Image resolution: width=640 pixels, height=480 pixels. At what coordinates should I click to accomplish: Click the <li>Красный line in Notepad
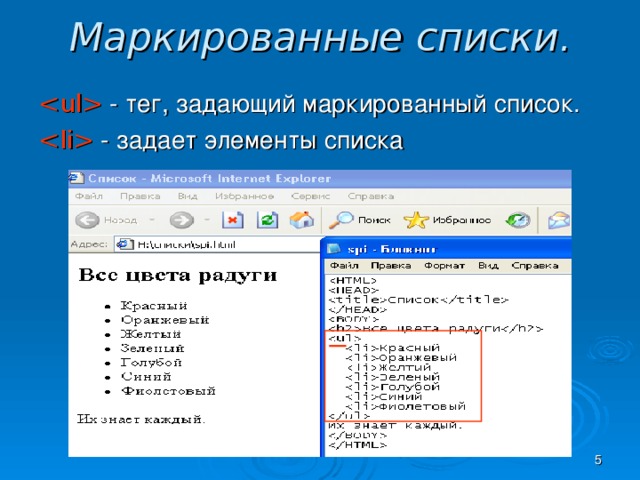click(393, 348)
